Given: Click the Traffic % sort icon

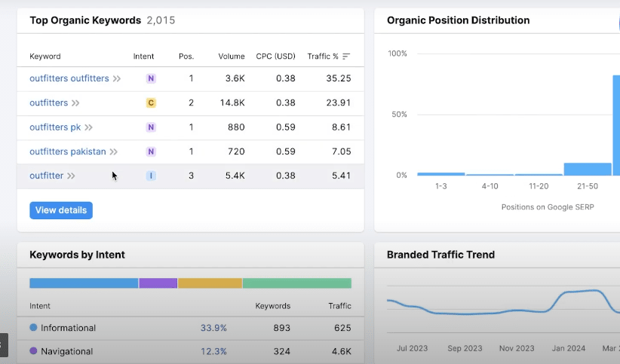Looking at the screenshot, I should [346, 57].
